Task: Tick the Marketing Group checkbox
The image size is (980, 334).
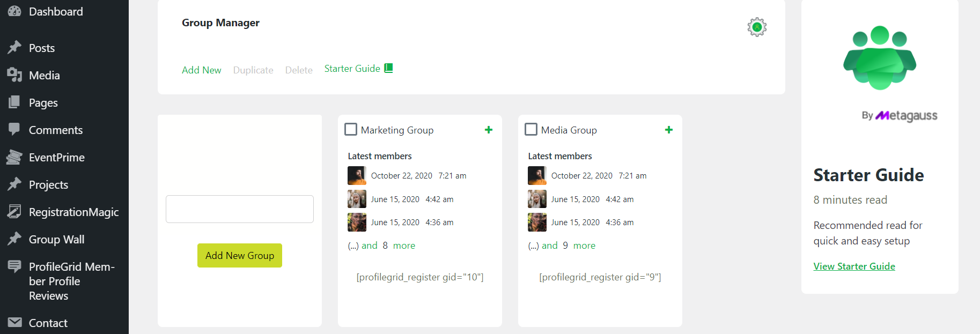Action: [x=351, y=130]
